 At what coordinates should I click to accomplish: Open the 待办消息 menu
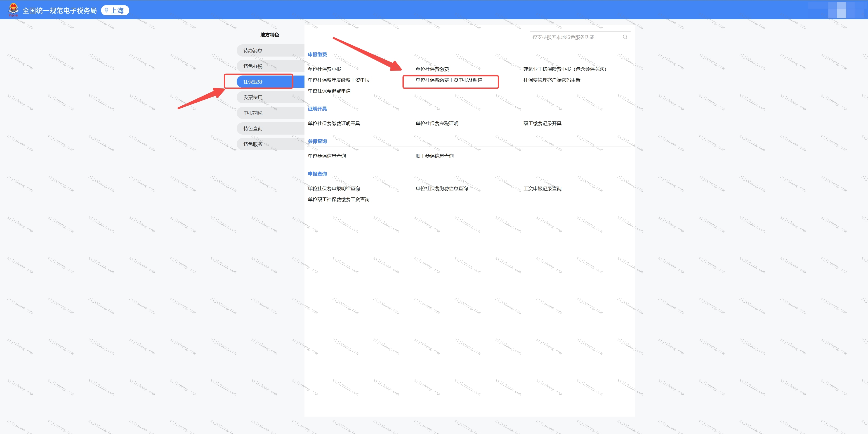point(270,51)
